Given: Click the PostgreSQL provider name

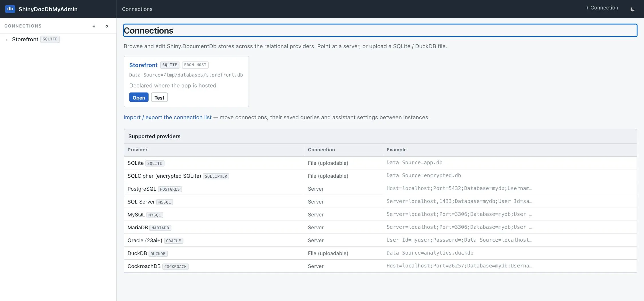Looking at the screenshot, I should [x=142, y=189].
